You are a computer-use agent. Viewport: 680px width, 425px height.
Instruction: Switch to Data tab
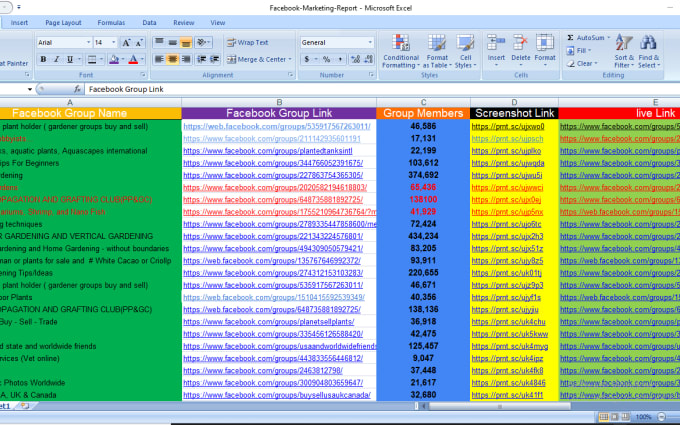point(149,23)
